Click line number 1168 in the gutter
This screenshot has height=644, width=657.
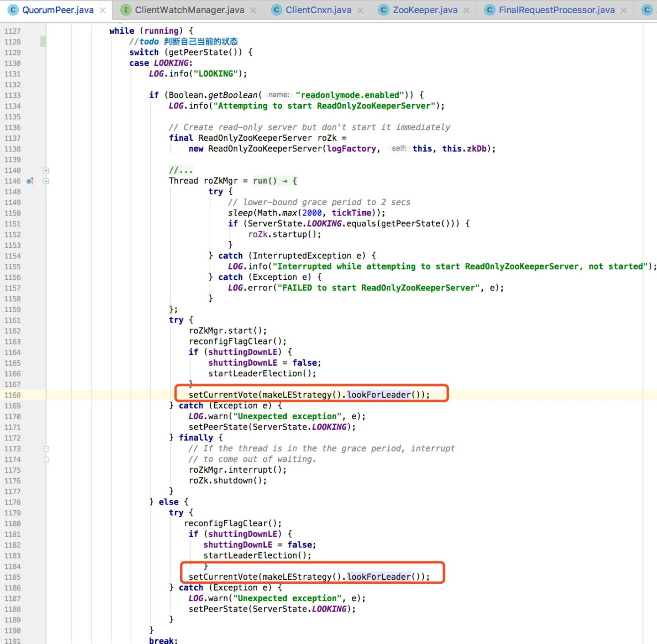tap(13, 395)
